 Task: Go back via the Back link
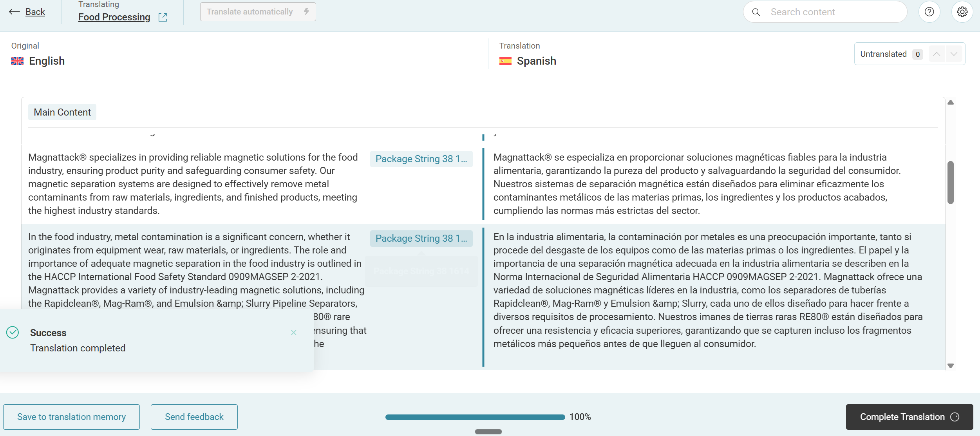pyautogui.click(x=35, y=12)
